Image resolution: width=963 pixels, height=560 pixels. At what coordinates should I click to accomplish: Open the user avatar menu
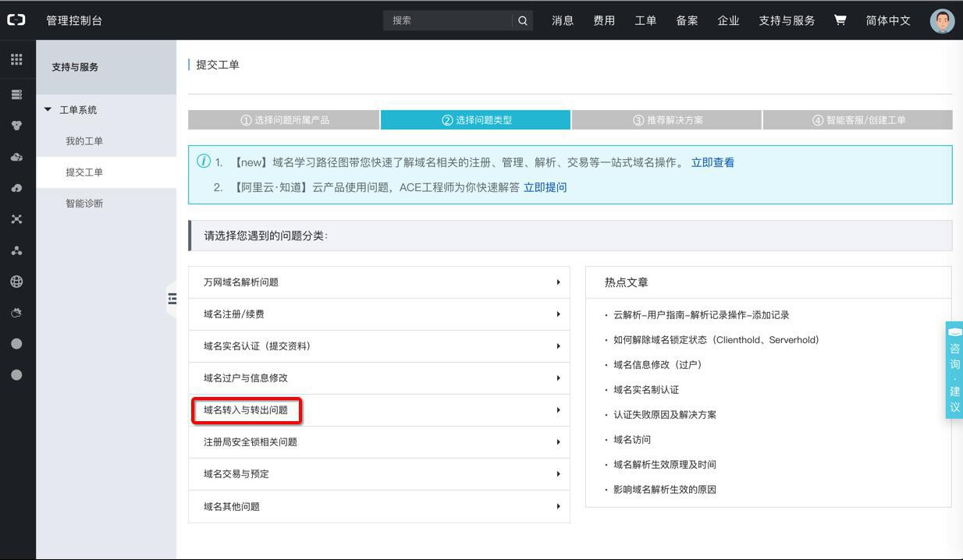tap(942, 20)
